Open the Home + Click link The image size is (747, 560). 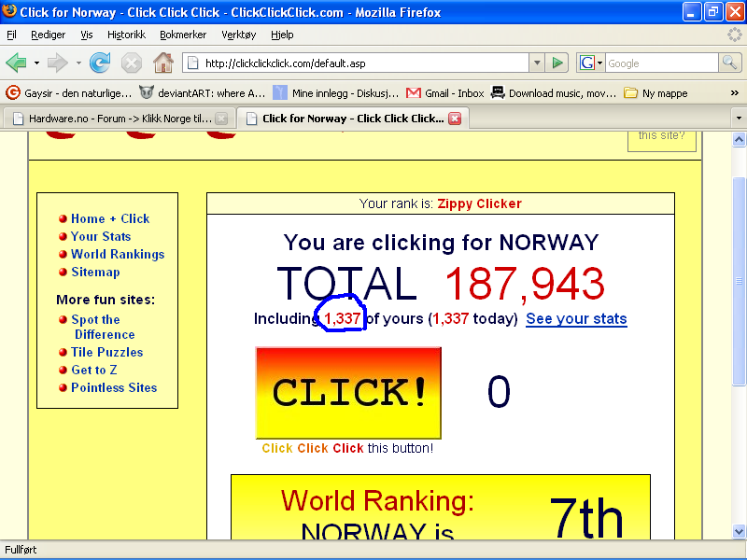pos(110,218)
